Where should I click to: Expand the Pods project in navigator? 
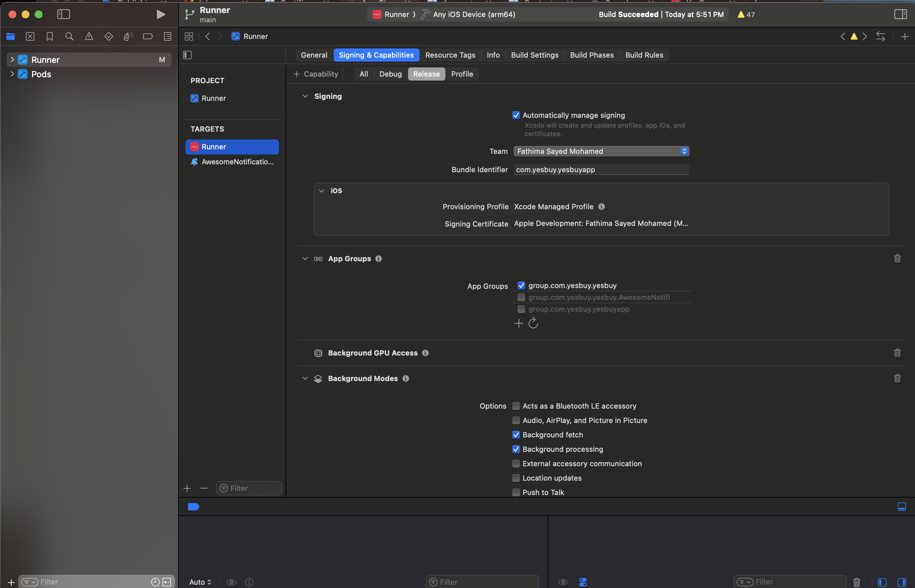pos(12,74)
